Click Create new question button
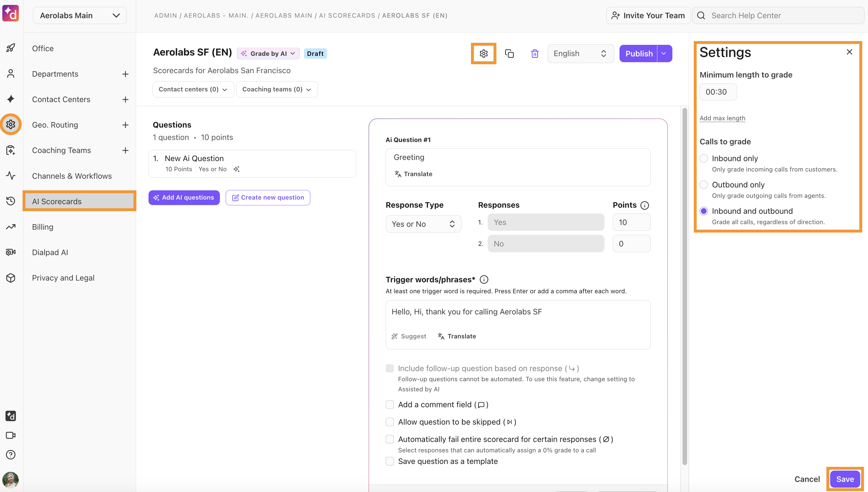Viewport: 868px width, 492px height. pyautogui.click(x=268, y=197)
